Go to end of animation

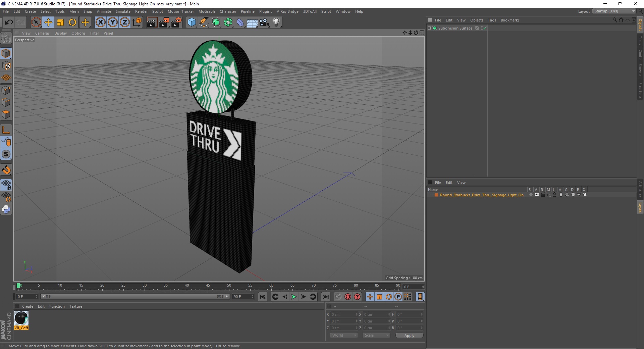coord(325,297)
